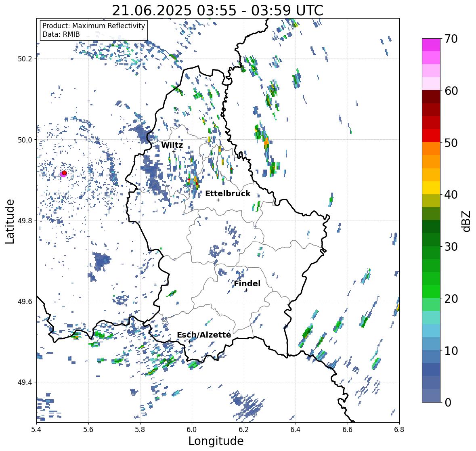
Task: Click the 49.4 latitude tick label
Action: [25, 382]
